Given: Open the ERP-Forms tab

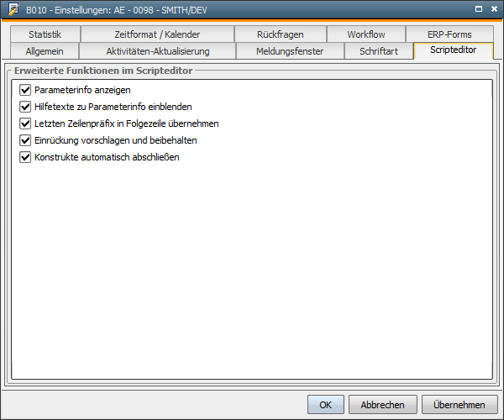Looking at the screenshot, I should click(x=449, y=34).
